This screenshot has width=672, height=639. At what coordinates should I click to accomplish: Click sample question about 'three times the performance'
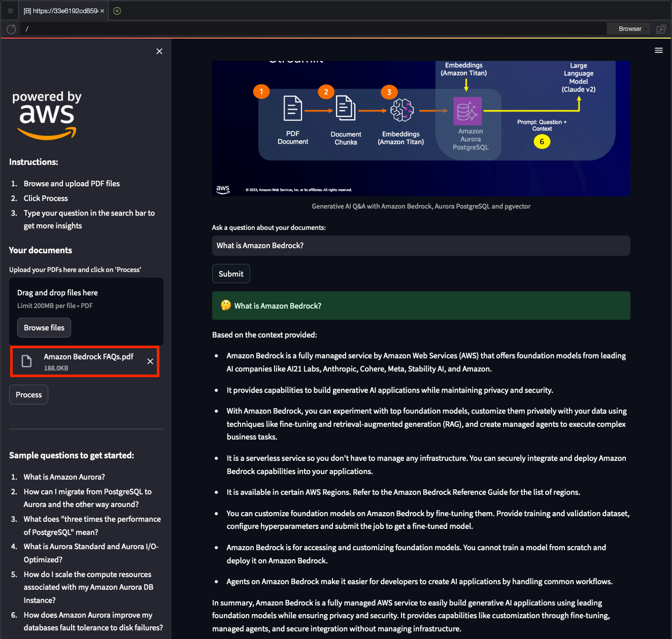pyautogui.click(x=92, y=525)
